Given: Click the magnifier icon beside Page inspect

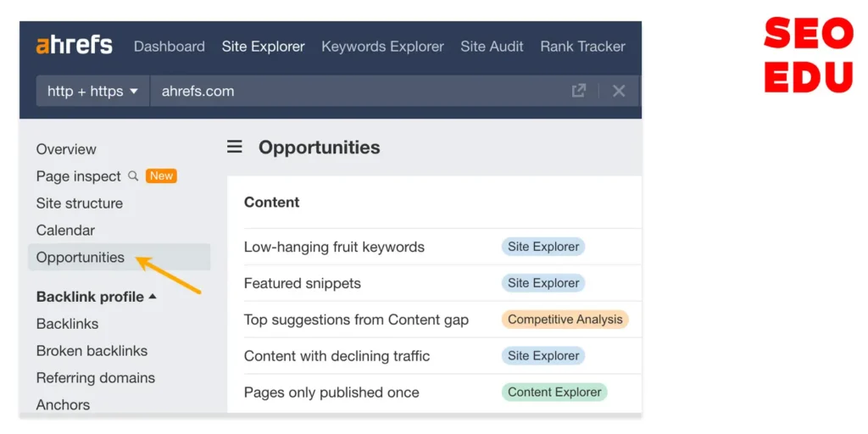Looking at the screenshot, I should [133, 176].
